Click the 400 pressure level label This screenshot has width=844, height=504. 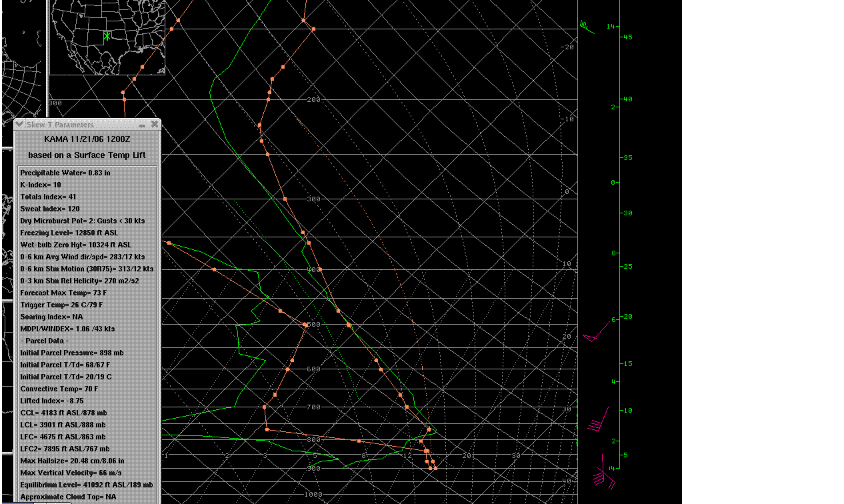[313, 270]
